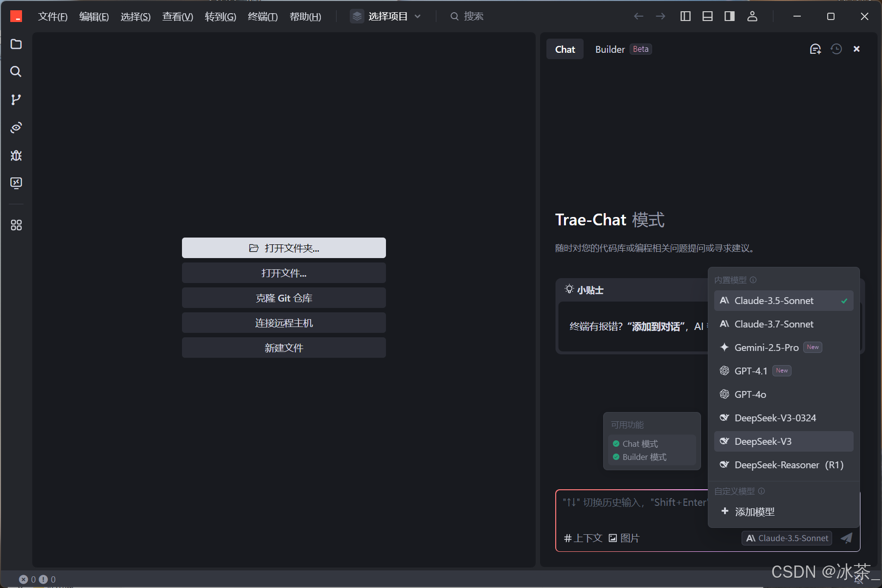Click the 连接远程主机 button
882x588 pixels.
[x=284, y=323]
